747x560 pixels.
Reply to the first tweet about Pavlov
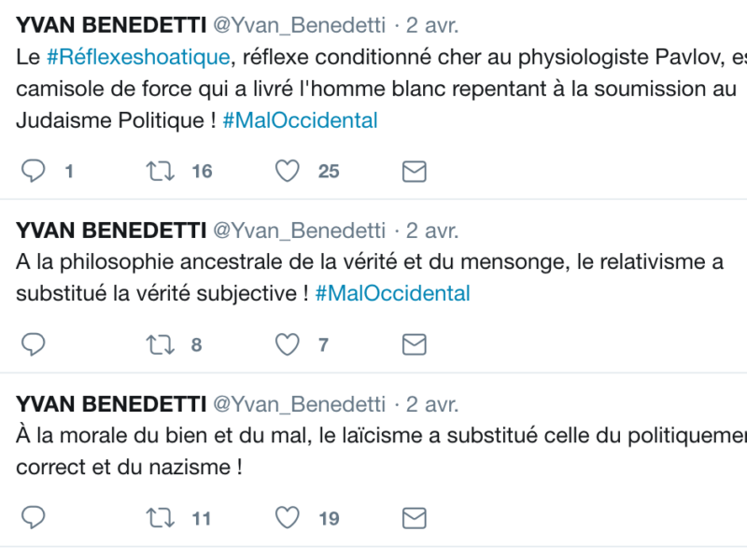[34, 171]
